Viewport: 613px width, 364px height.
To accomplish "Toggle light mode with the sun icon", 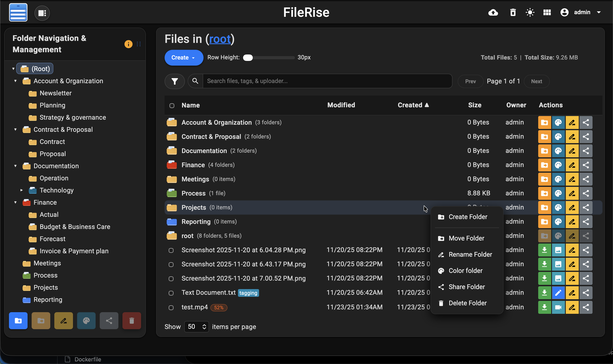I will click(530, 12).
